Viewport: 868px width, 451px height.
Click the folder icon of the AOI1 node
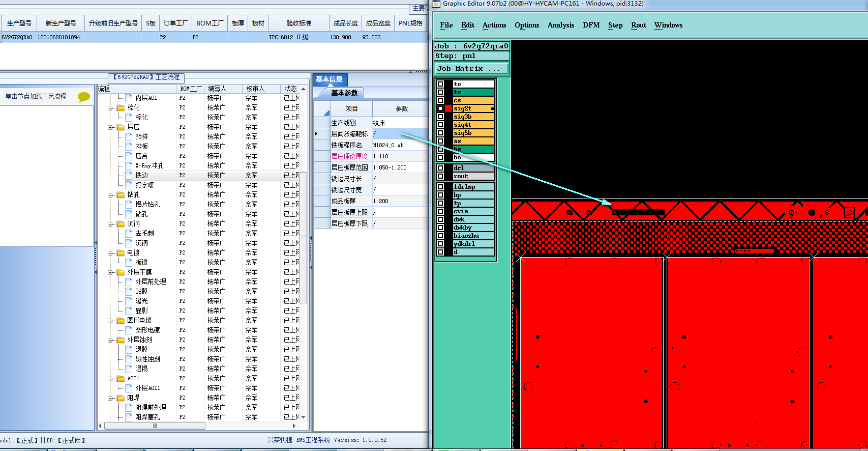[x=121, y=379]
